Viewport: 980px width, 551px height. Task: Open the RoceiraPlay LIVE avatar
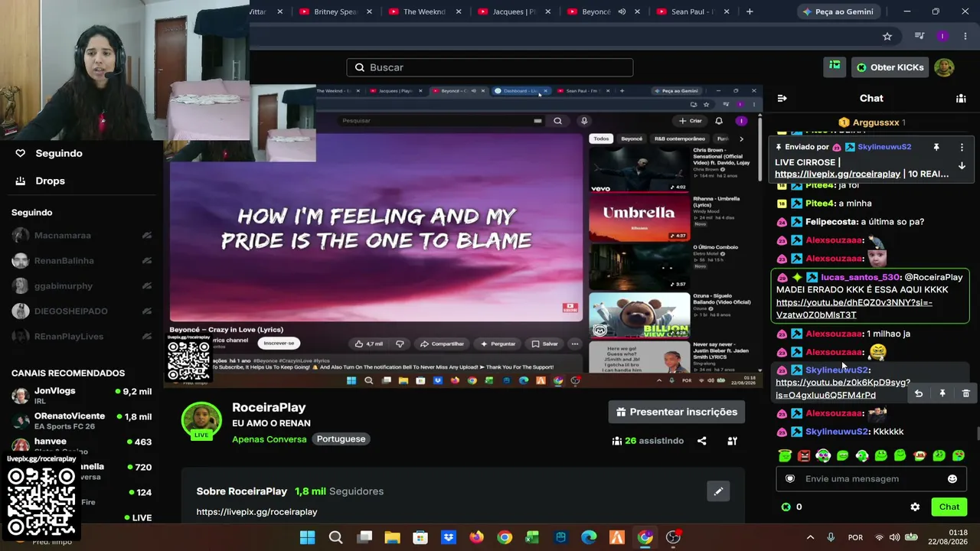[201, 422]
